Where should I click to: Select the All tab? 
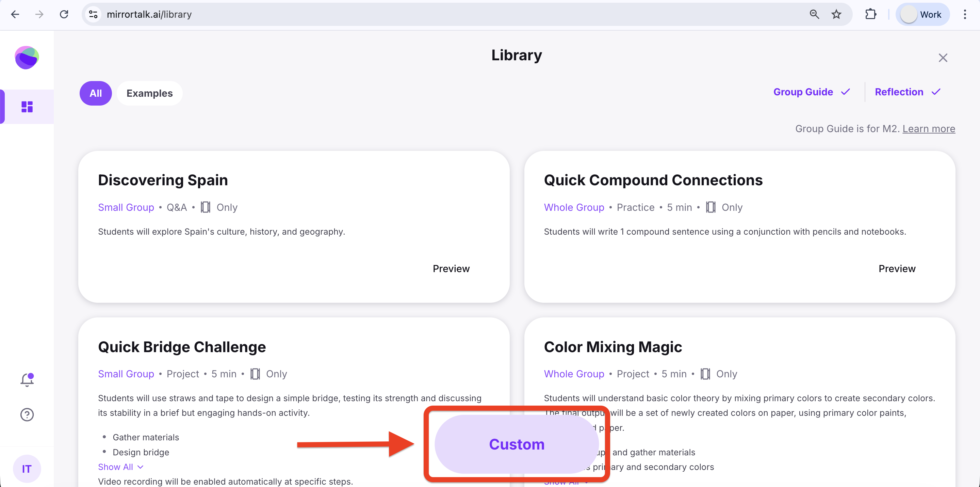point(96,93)
